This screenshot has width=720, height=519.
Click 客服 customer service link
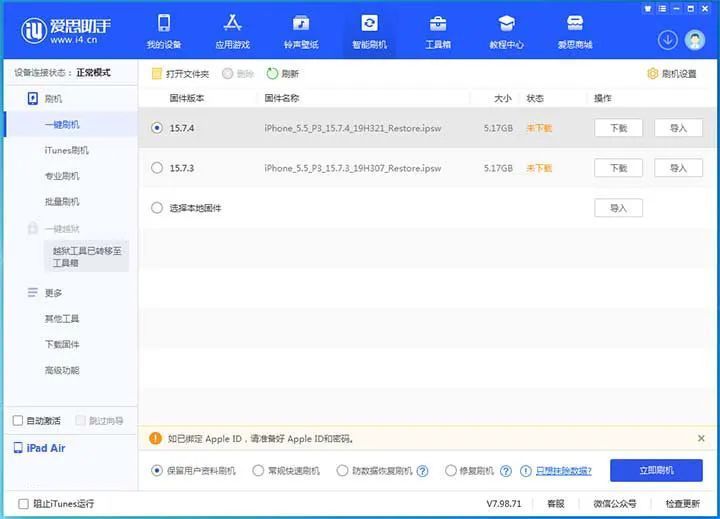click(x=556, y=504)
